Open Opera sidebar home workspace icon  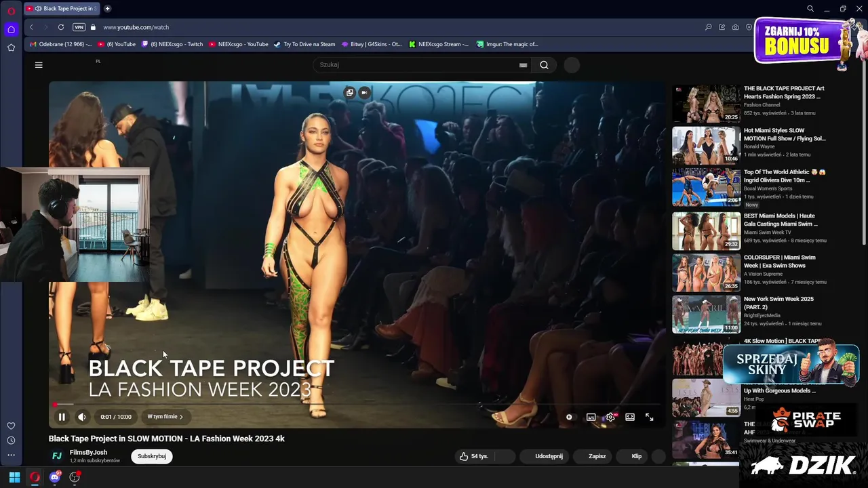(11, 29)
